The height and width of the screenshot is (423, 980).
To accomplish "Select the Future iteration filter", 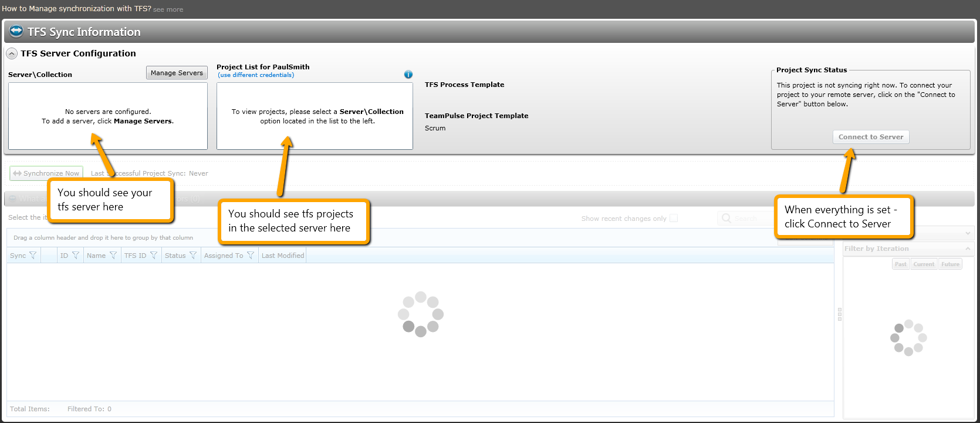I will click(950, 264).
